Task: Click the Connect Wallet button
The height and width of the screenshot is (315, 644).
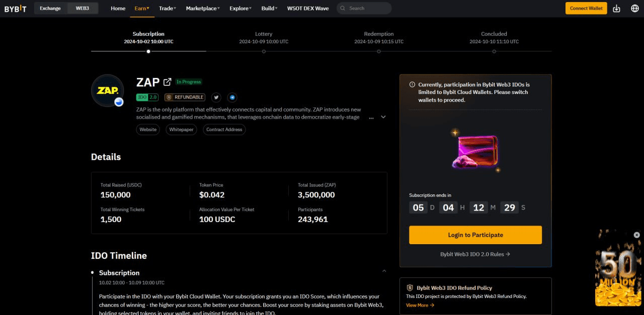Action: (586, 9)
